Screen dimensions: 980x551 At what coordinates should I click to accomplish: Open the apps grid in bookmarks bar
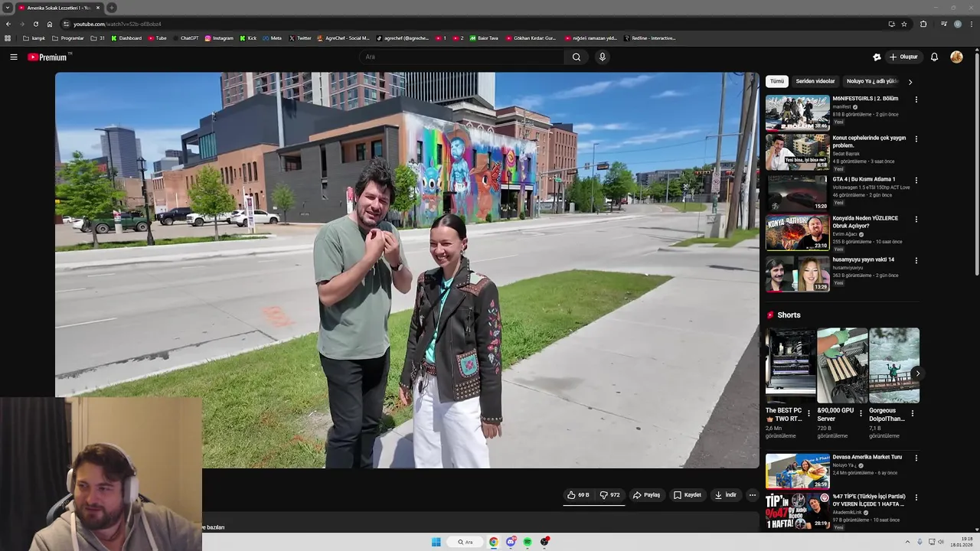(x=8, y=38)
